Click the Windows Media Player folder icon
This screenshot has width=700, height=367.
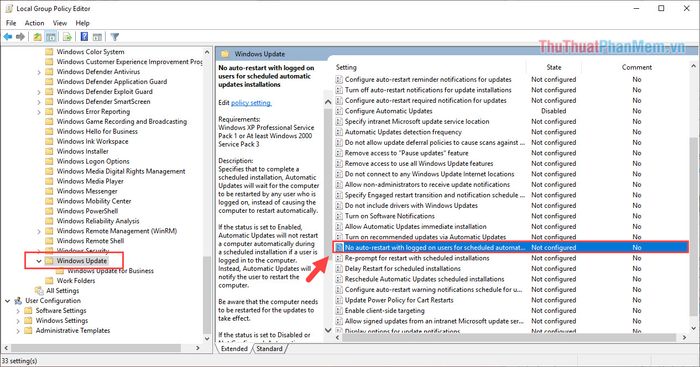coord(49,181)
